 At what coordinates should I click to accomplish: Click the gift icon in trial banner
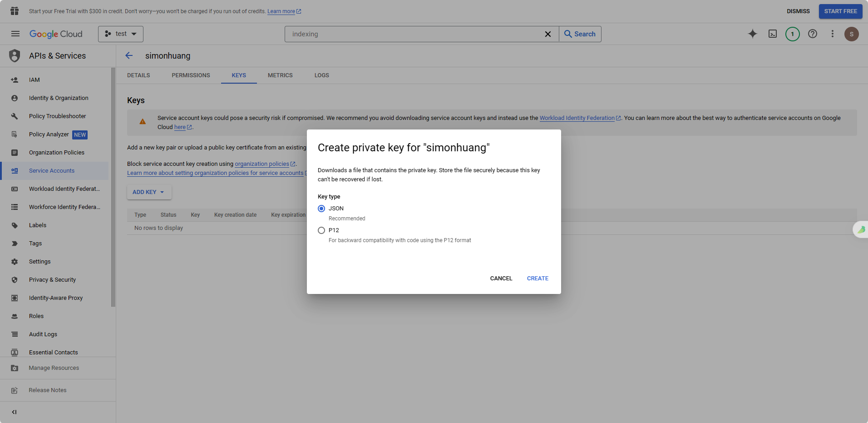click(x=15, y=11)
